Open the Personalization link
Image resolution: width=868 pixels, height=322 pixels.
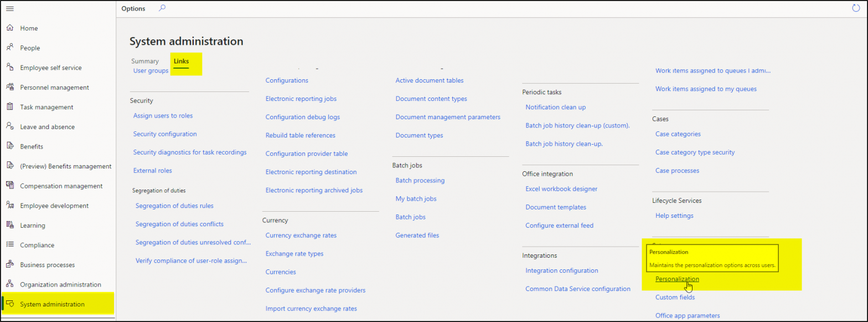click(676, 279)
